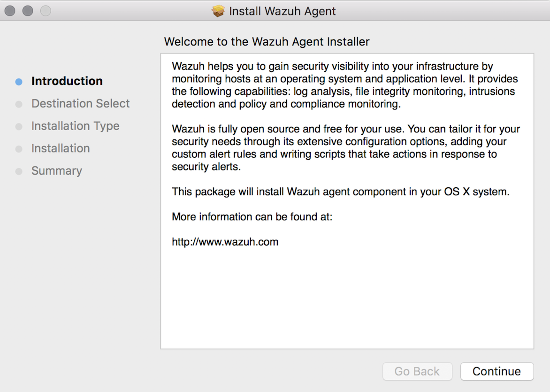Select the Introduction step in sidebar
Viewport: 550px width, 392px height.
coord(67,81)
